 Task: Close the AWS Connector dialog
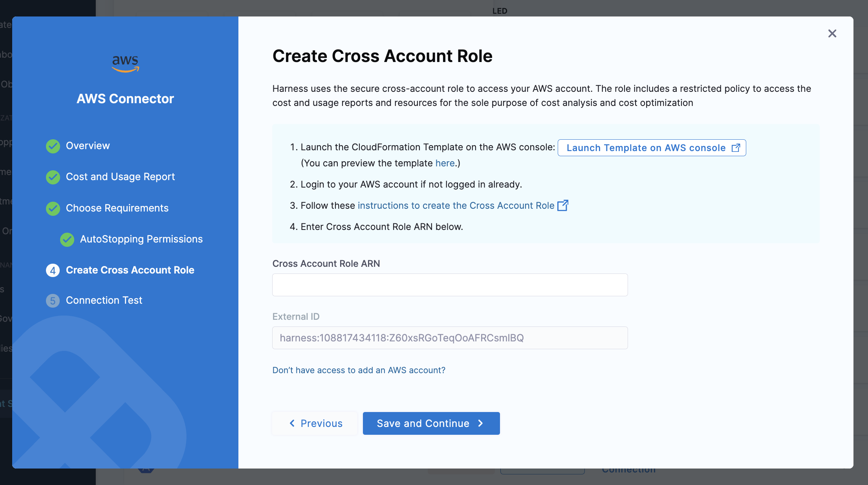coord(832,34)
